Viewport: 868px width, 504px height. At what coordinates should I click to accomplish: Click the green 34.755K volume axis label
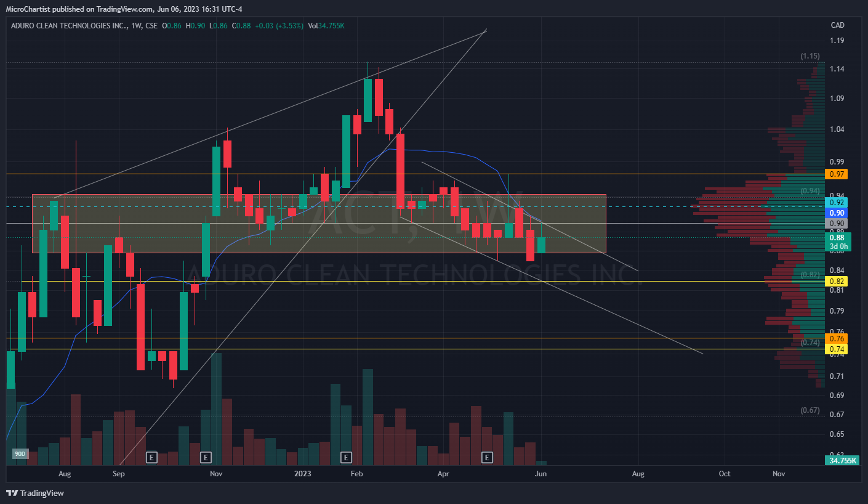(x=842, y=460)
